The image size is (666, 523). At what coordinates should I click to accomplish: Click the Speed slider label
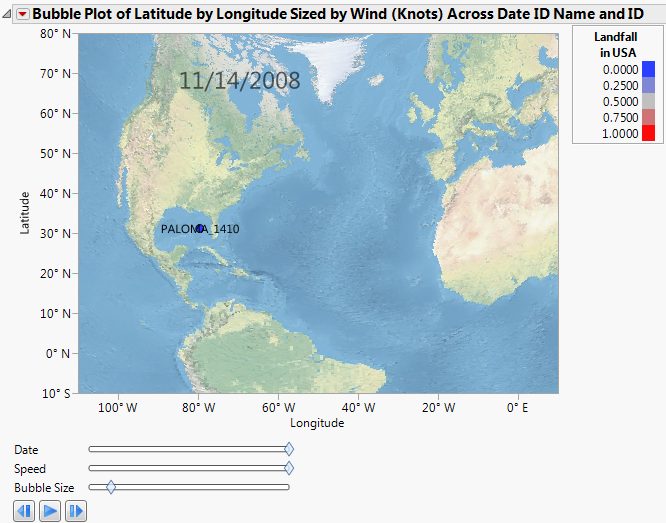click(x=30, y=469)
